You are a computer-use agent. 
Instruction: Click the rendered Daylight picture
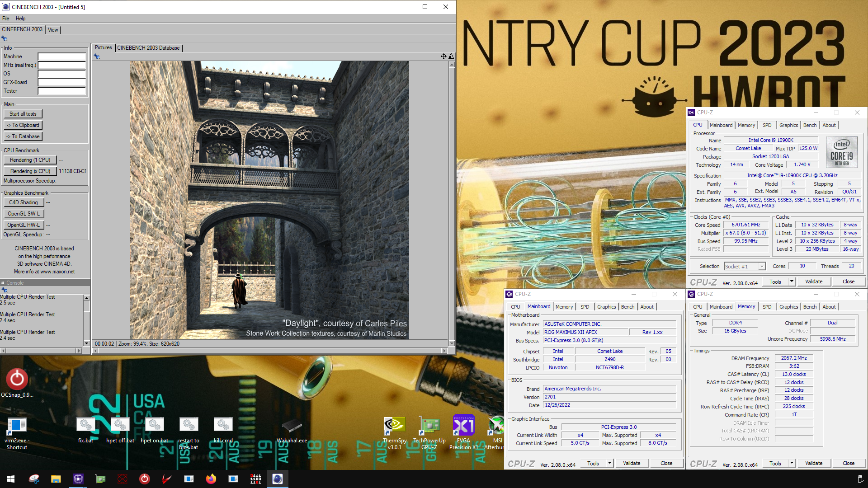[x=269, y=200]
